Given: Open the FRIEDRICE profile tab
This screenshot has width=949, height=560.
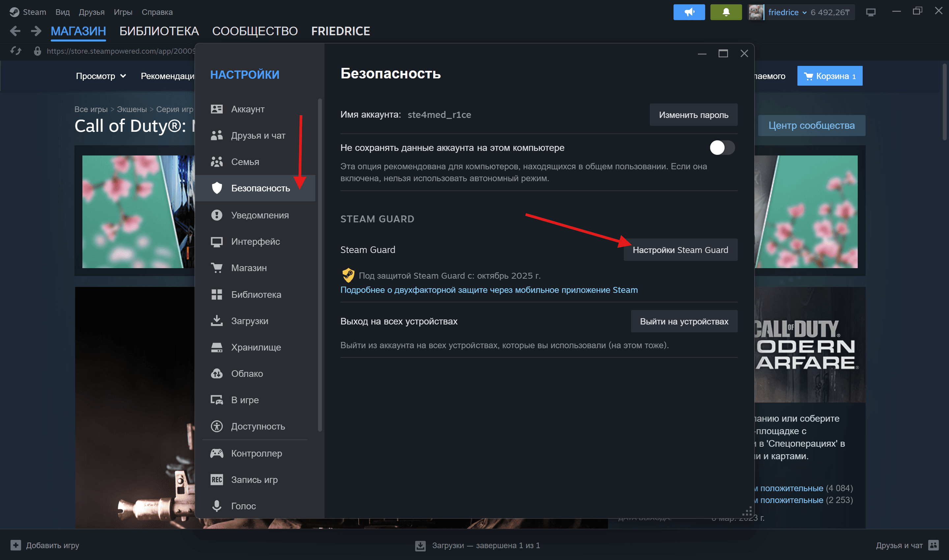Looking at the screenshot, I should pos(340,31).
